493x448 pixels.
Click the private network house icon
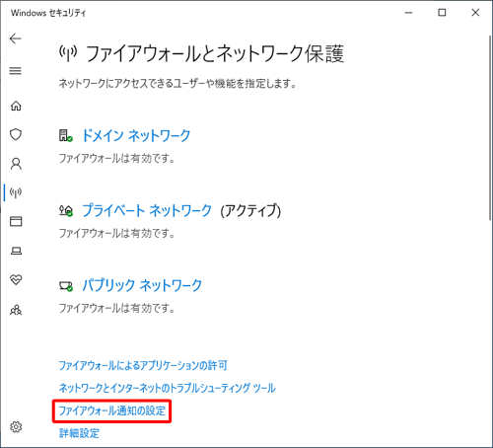pyautogui.click(x=66, y=210)
